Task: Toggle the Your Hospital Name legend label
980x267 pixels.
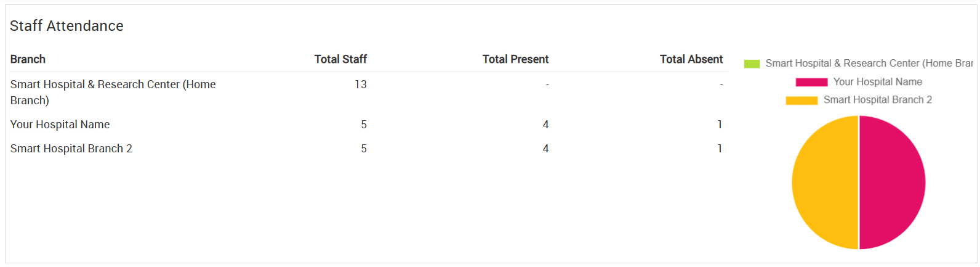Action: click(x=877, y=82)
